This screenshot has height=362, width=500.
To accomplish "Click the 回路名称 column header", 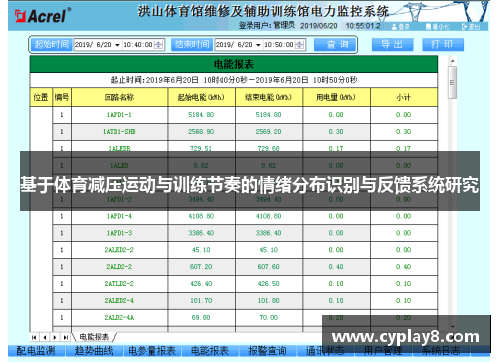I will [x=119, y=97].
